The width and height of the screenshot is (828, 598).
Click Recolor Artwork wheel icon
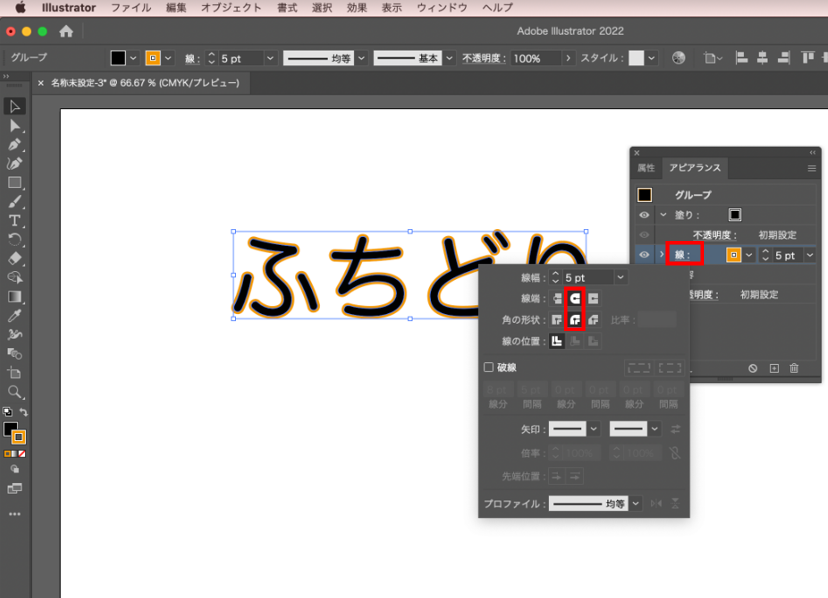click(679, 58)
